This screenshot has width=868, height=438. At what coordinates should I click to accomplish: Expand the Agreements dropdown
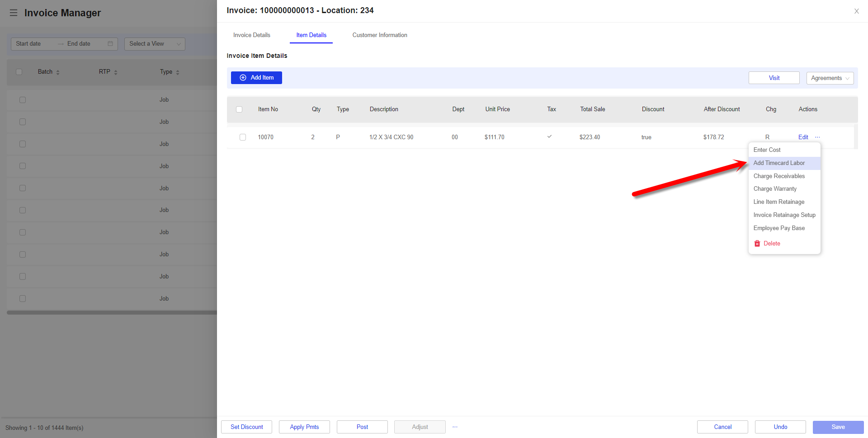coord(830,78)
